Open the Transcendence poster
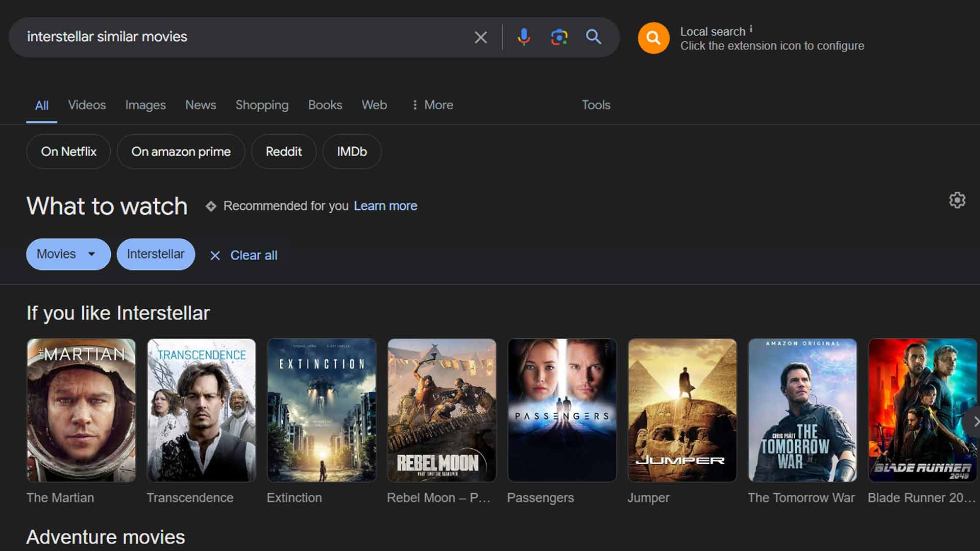The width and height of the screenshot is (980, 551). click(202, 410)
